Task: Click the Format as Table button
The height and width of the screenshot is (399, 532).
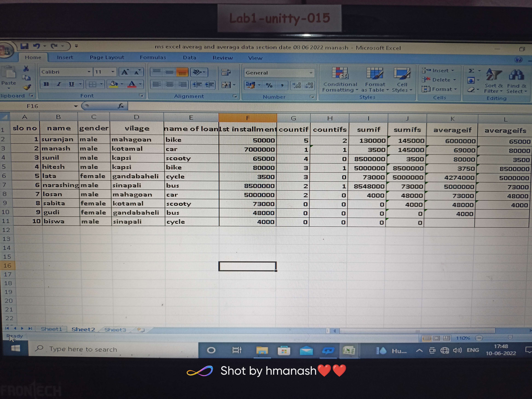Action: [375, 80]
